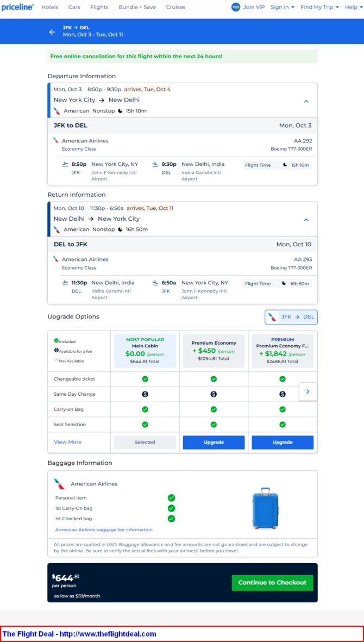This screenshot has height=642, width=364.
Task: Open the Sign in dropdown
Action: [283, 7]
